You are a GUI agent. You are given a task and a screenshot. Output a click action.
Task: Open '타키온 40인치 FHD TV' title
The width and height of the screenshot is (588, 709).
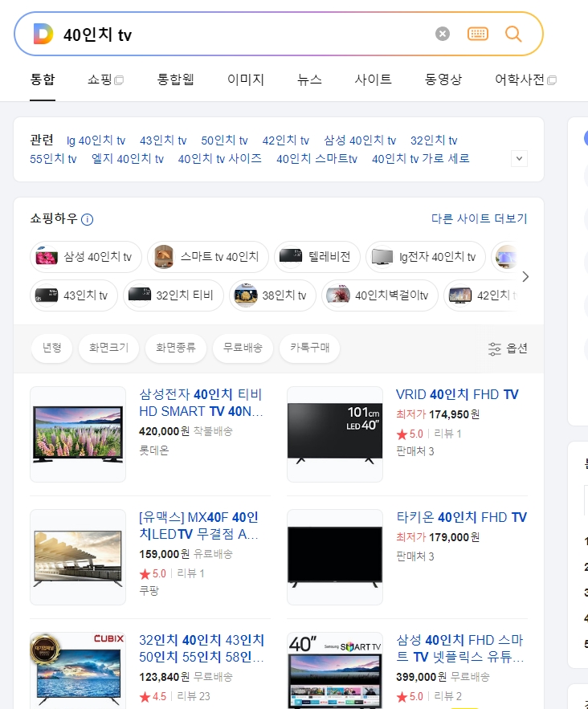[461, 517]
